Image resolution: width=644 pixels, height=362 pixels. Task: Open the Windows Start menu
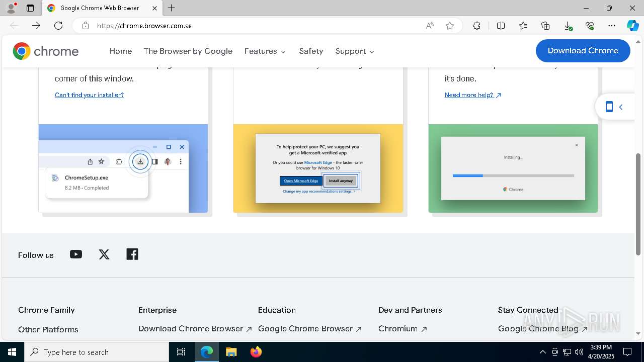(12, 352)
